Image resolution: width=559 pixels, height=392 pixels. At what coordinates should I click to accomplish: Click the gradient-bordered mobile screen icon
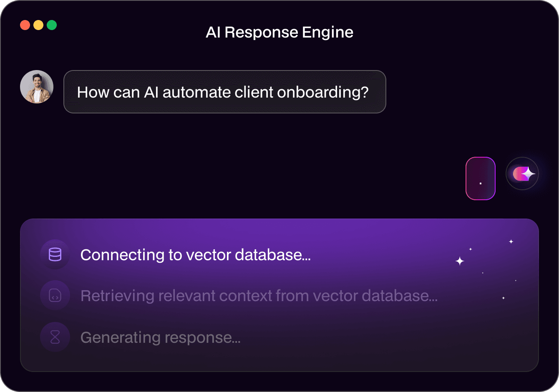click(x=481, y=178)
